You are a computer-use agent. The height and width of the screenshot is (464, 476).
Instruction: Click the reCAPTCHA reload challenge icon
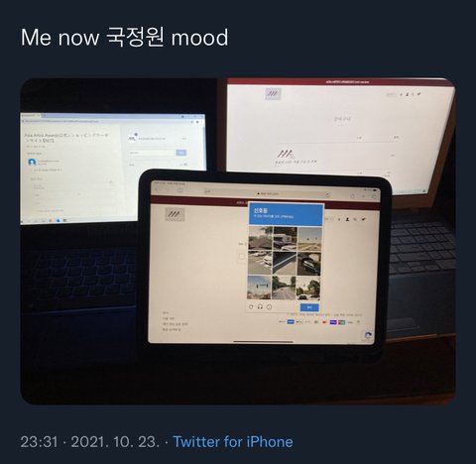(x=251, y=307)
